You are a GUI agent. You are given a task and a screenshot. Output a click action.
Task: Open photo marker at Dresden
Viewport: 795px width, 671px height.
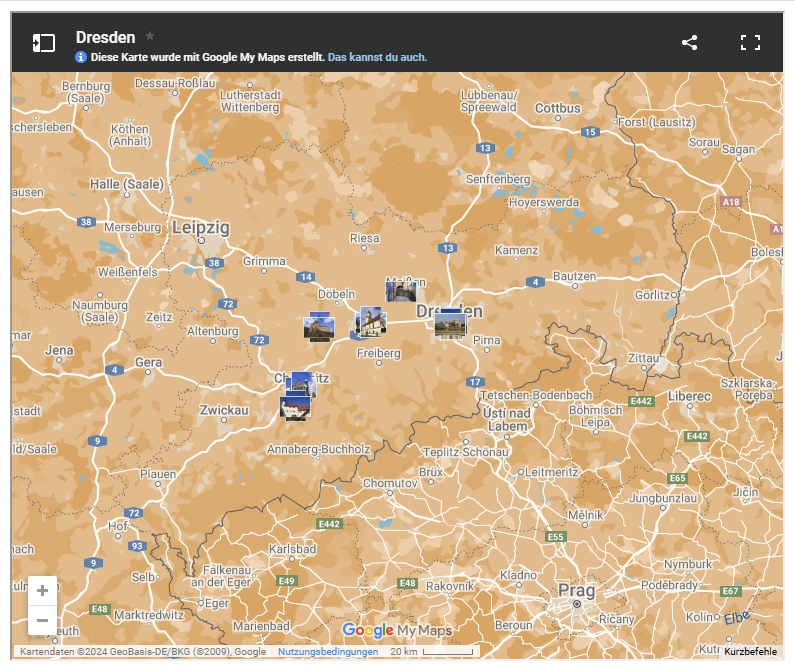pyautogui.click(x=451, y=326)
